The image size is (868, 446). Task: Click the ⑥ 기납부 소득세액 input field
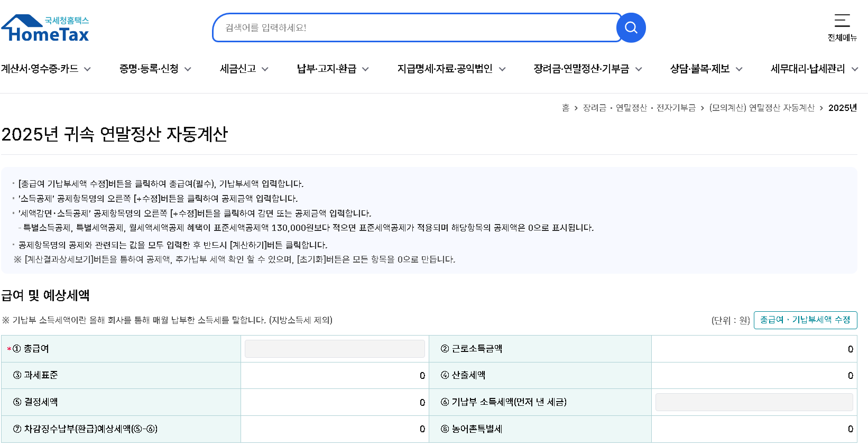(x=754, y=402)
